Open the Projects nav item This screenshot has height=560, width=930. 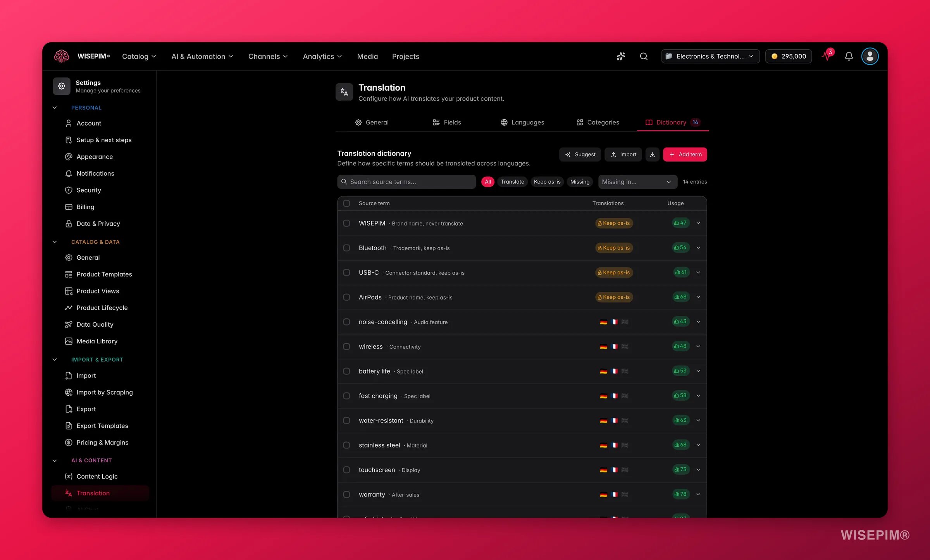405,56
